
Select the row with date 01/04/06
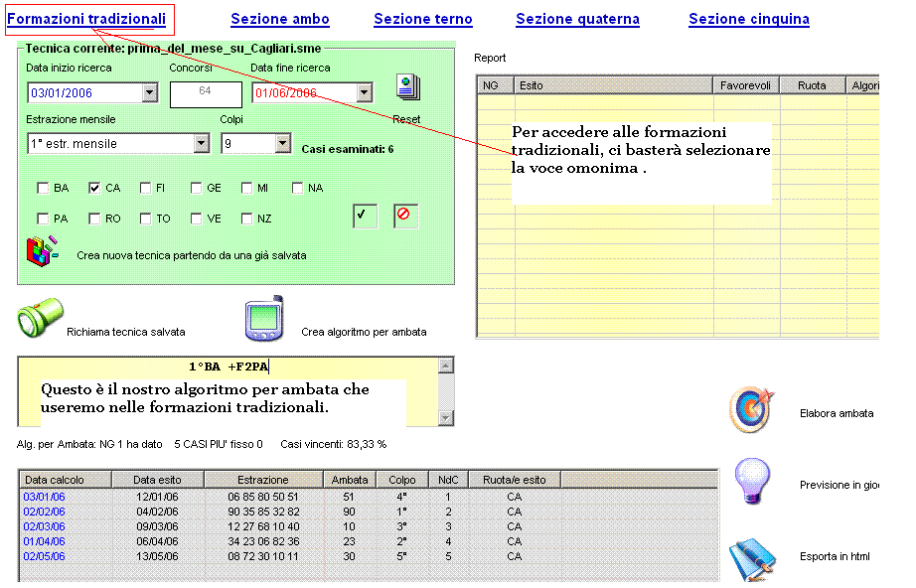coord(368,541)
